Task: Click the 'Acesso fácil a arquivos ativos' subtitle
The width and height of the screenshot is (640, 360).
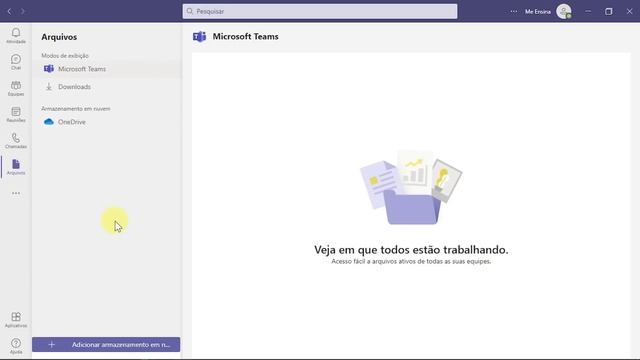Action: click(411, 261)
